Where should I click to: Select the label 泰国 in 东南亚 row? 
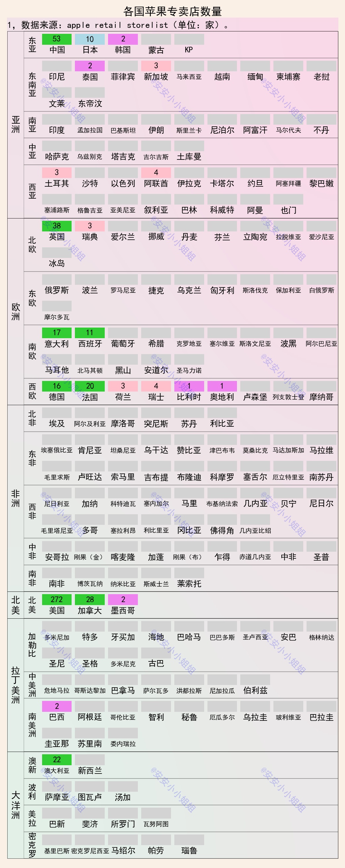click(x=89, y=77)
